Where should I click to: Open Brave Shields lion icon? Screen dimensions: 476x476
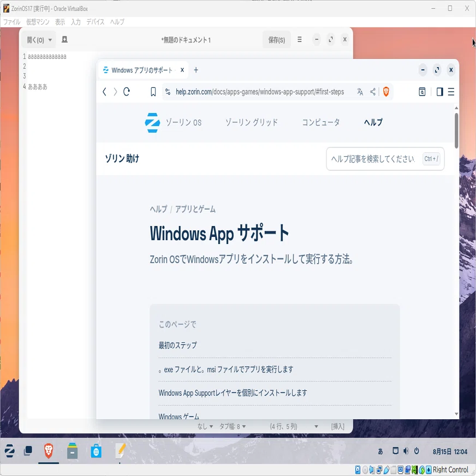pyautogui.click(x=386, y=92)
